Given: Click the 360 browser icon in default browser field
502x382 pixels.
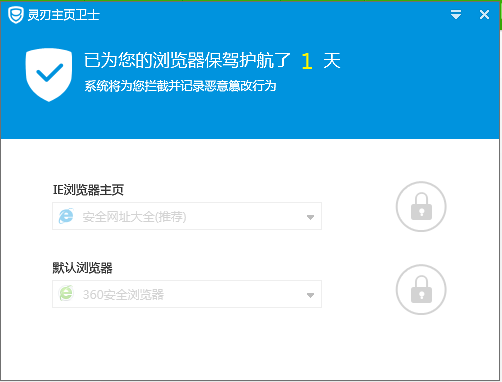Looking at the screenshot, I should [x=66, y=293].
